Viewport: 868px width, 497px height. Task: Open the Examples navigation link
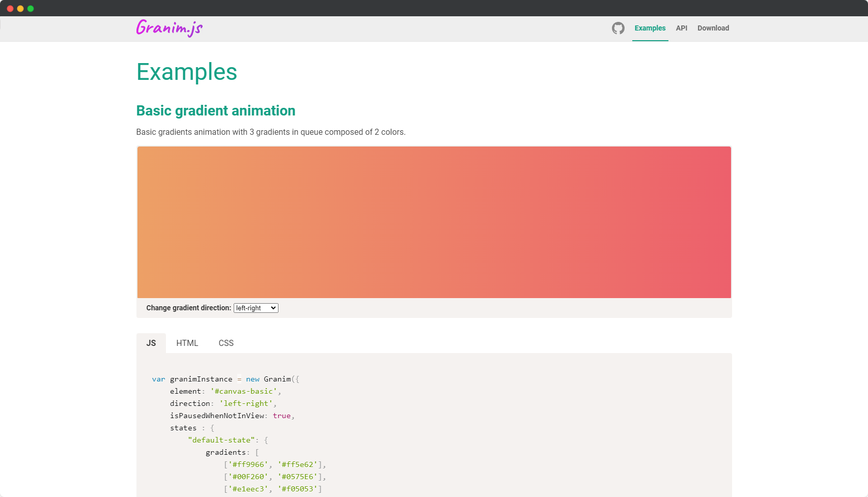650,28
